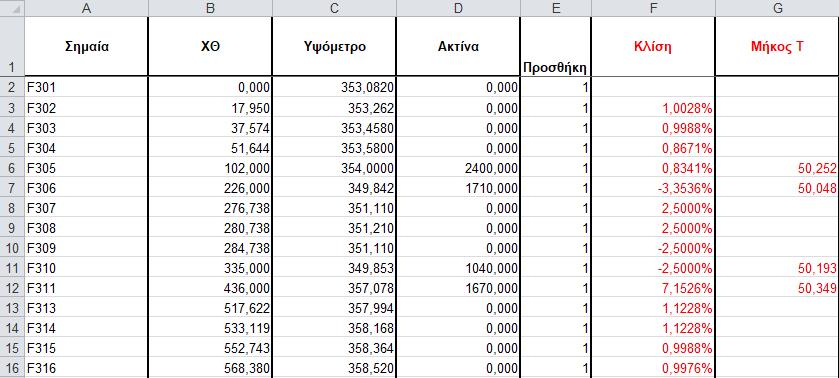The height and width of the screenshot is (378, 839).
Task: Select column G header
Action: (x=777, y=8)
